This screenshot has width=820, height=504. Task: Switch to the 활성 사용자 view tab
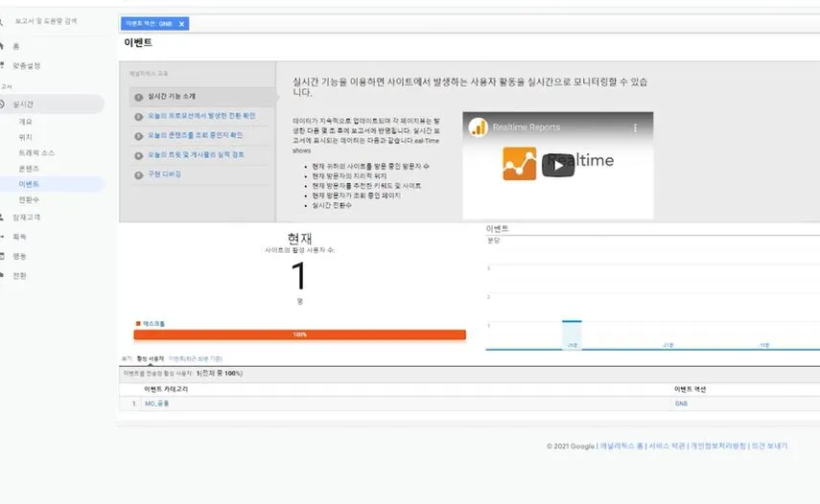pos(150,358)
